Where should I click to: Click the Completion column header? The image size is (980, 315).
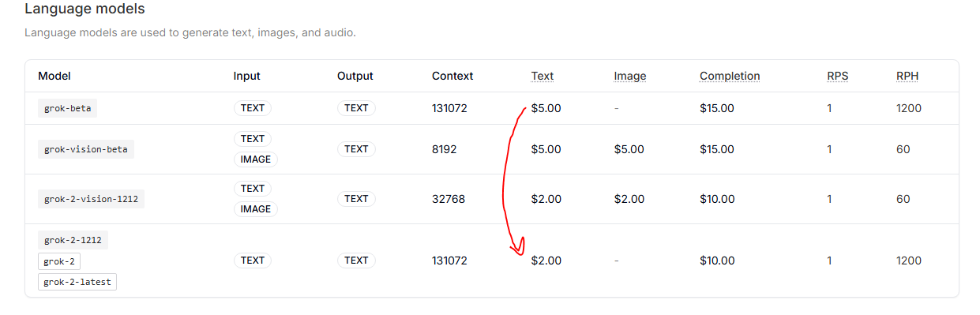[730, 77]
